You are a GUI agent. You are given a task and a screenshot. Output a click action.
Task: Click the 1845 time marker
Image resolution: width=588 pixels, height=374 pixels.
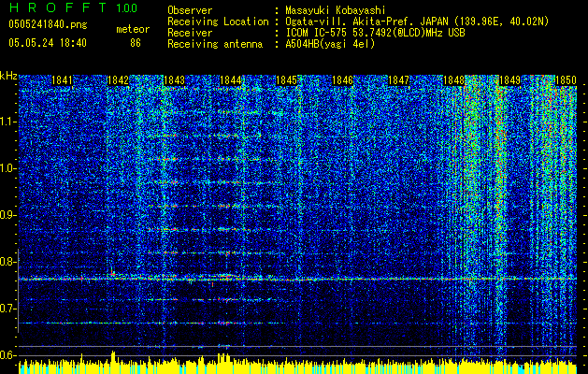point(286,80)
